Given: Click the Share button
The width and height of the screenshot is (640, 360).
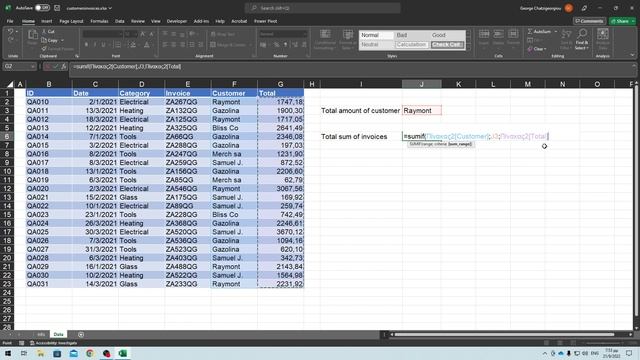Looking at the screenshot, I should click(622, 21).
